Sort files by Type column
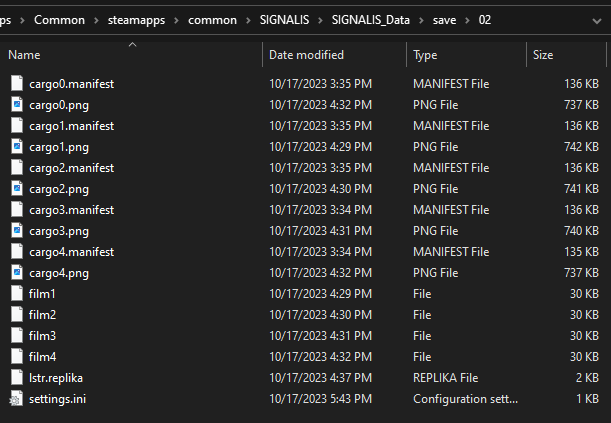Screen dimensions: 611x423 coord(425,55)
